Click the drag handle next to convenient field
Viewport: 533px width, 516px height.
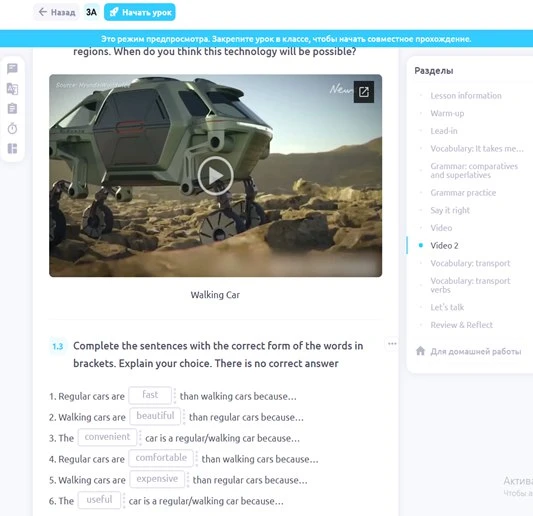[140, 437]
